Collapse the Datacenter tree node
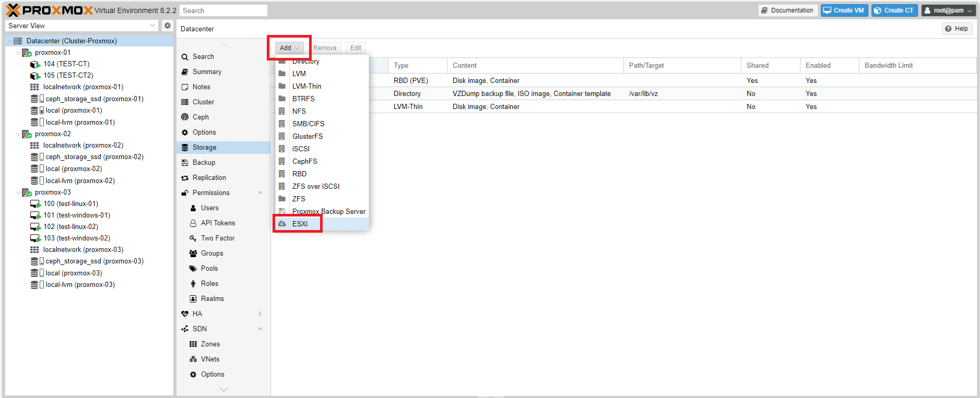 pos(10,41)
